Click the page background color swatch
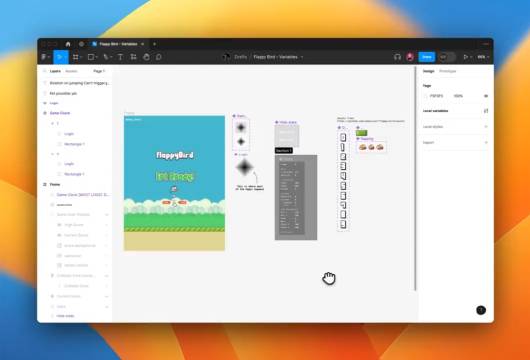Viewport: 530px width, 360px height. tap(426, 96)
